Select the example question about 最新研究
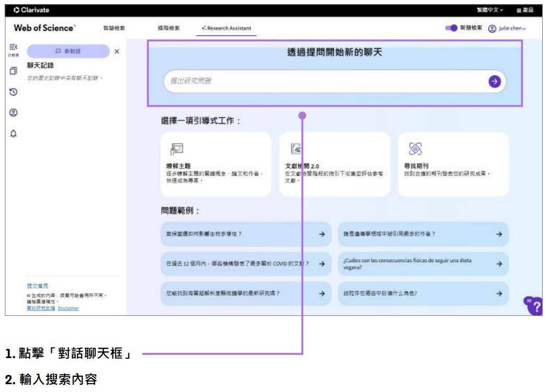This screenshot has height=392, width=550. tap(246, 293)
